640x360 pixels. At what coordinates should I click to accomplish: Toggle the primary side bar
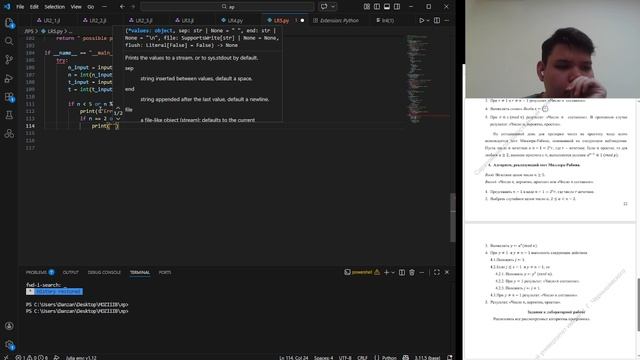pyautogui.click(x=377, y=7)
